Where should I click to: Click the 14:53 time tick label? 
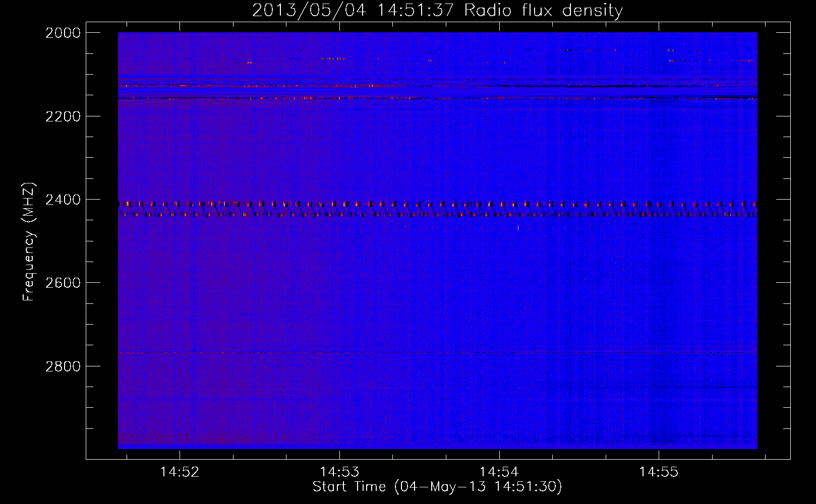point(339,472)
